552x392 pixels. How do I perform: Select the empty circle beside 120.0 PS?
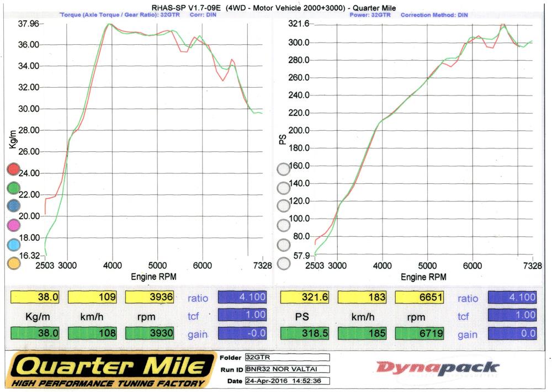point(283,206)
